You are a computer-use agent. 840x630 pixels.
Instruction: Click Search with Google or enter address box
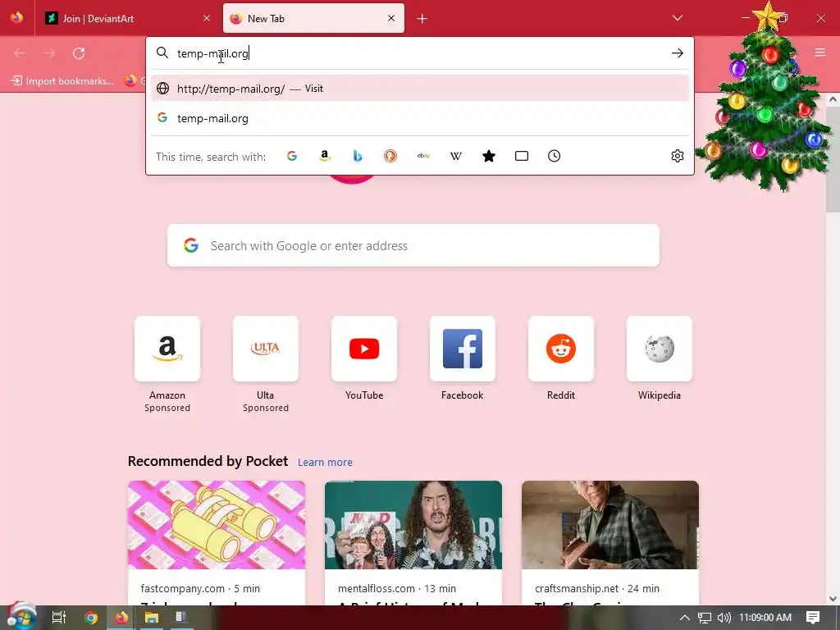413,245
